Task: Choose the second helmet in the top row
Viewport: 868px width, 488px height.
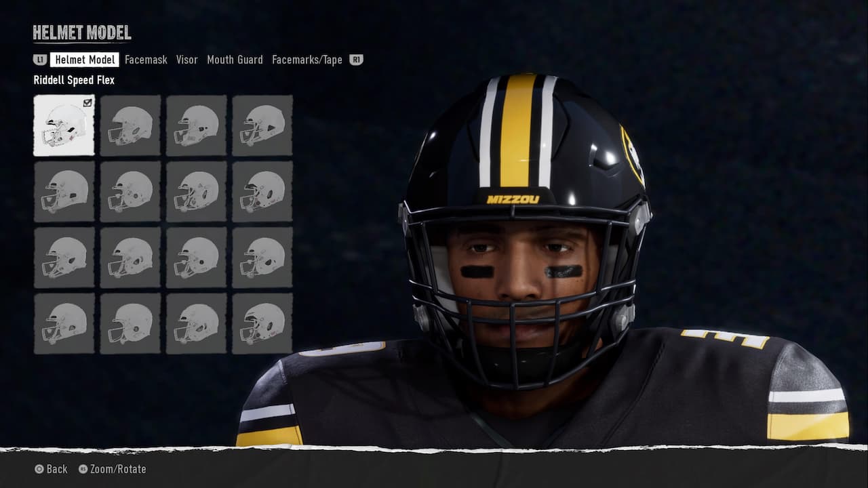Action: point(130,125)
